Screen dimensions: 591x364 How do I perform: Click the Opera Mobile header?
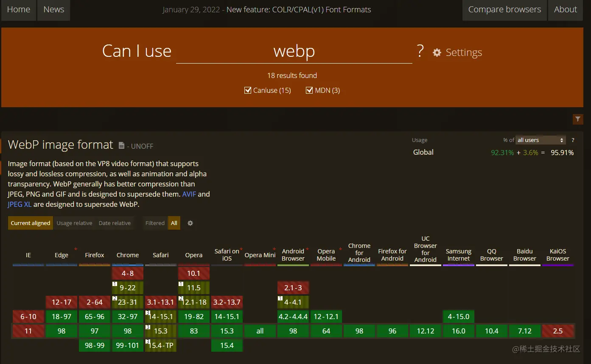tap(326, 255)
